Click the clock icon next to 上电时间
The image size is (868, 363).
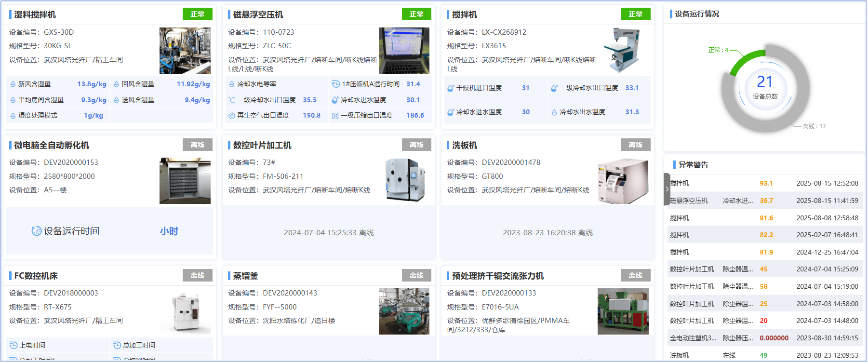click(13, 346)
